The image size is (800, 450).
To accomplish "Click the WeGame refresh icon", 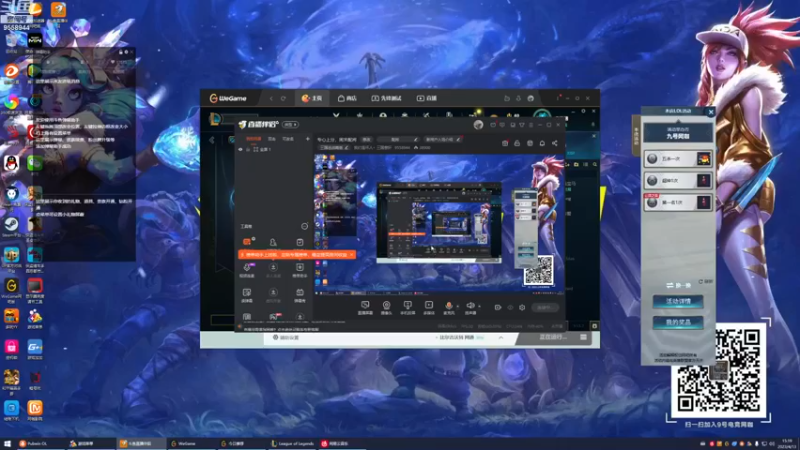I will pos(283,98).
